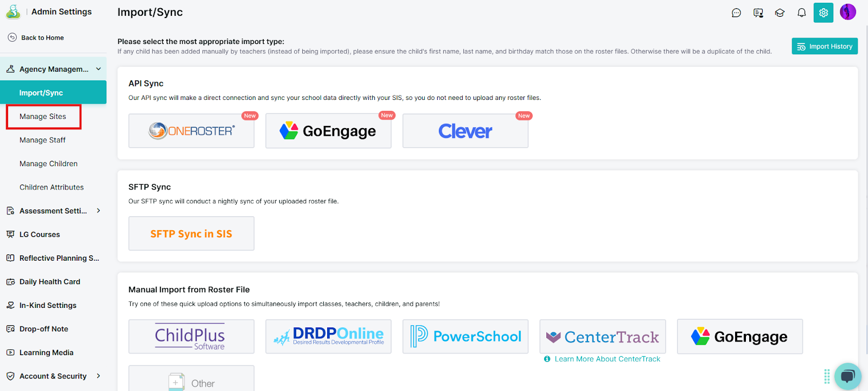The width and height of the screenshot is (868, 391).
Task: Go Back to Home
Action: point(36,37)
